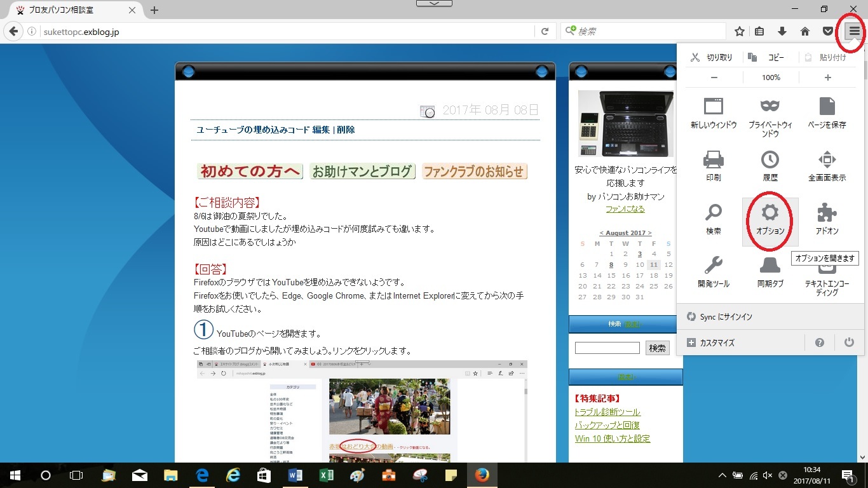Image resolution: width=868 pixels, height=488 pixels.
Task: Select calendar date 8
Action: (x=611, y=265)
